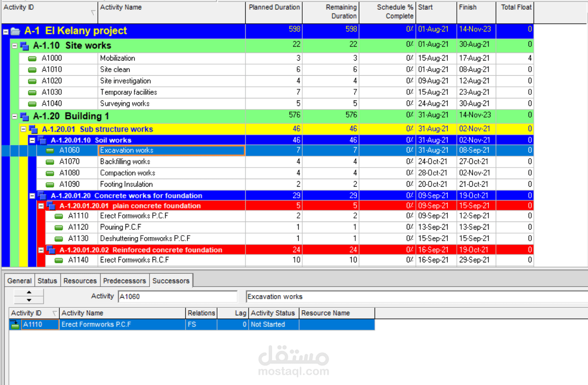588x385 pixels.
Task: Click the Lag header in Successors list
Action: 233,313
